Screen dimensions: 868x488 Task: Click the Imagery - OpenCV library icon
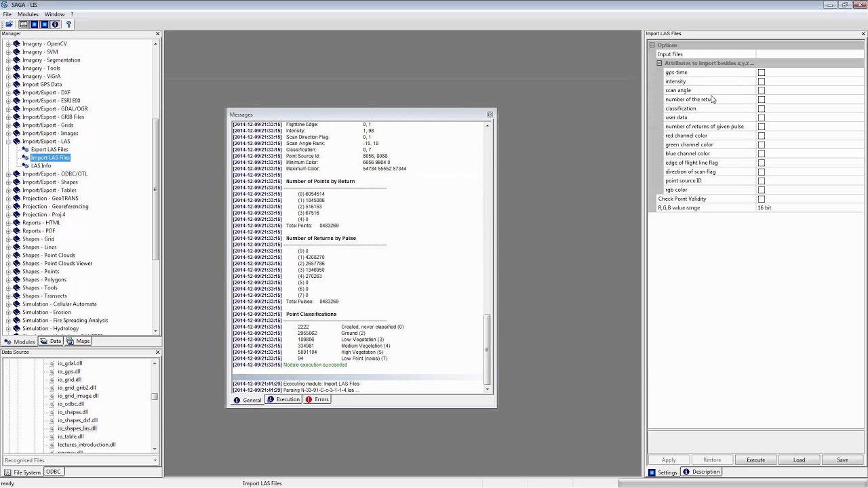coord(17,43)
